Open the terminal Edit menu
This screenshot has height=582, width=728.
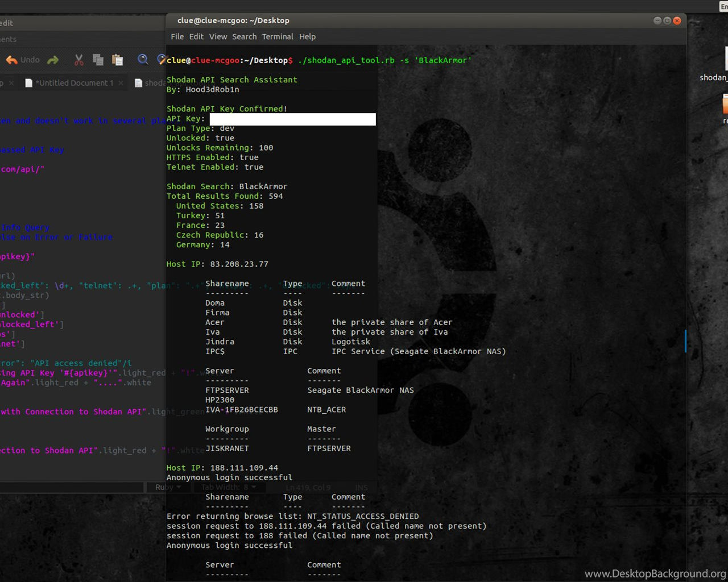pos(196,36)
